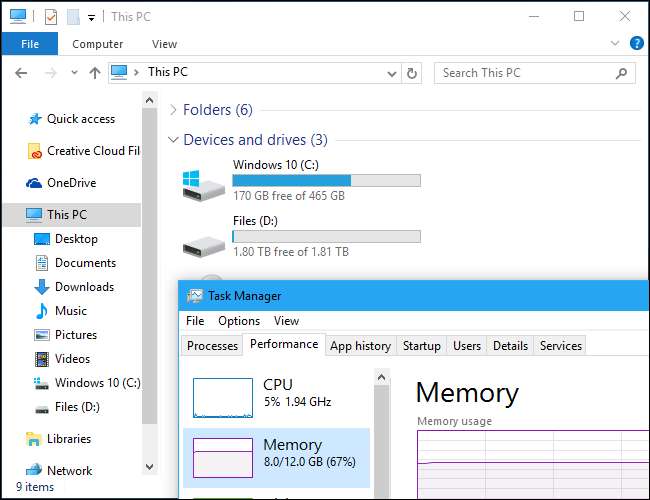Image resolution: width=650 pixels, height=500 pixels.
Task: Click Properties icon in quick access toolbar
Action: [50, 17]
